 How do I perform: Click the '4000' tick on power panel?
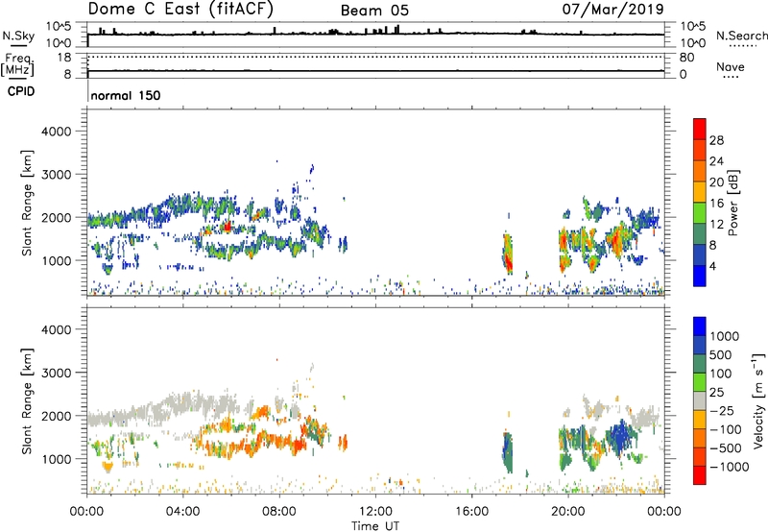57,132
